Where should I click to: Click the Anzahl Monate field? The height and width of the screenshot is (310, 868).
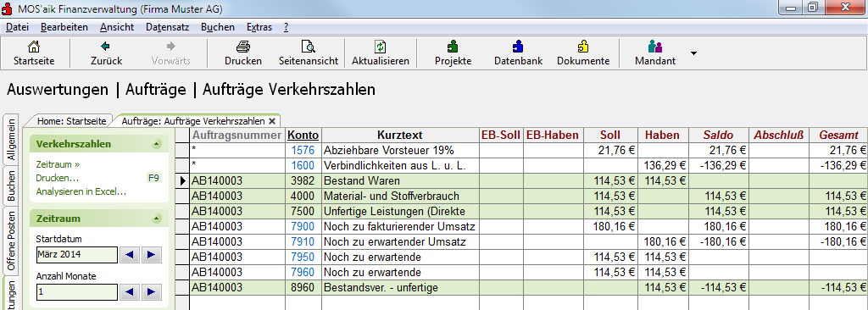[x=77, y=291]
